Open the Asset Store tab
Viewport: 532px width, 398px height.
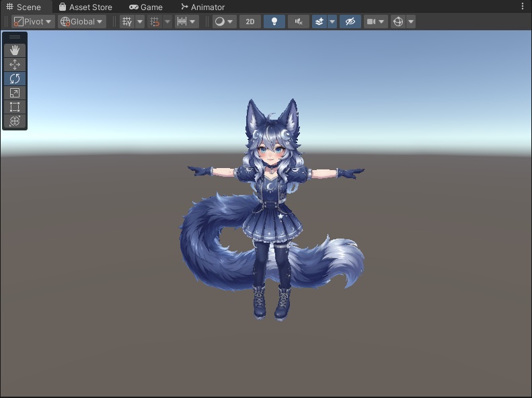(85, 7)
